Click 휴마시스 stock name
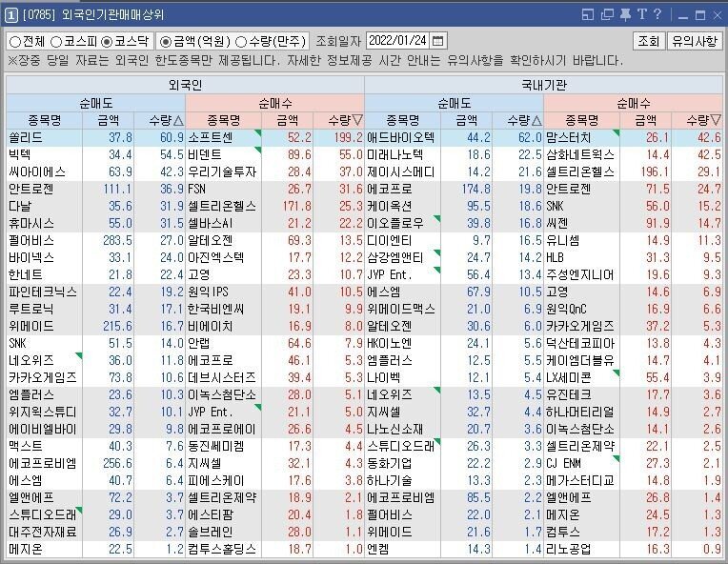 (x=31, y=223)
